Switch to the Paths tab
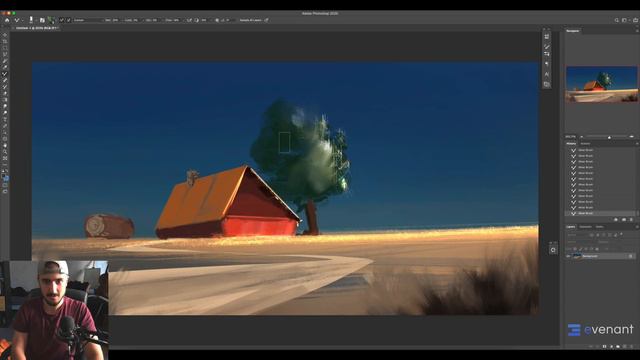640x360 pixels. click(x=600, y=227)
